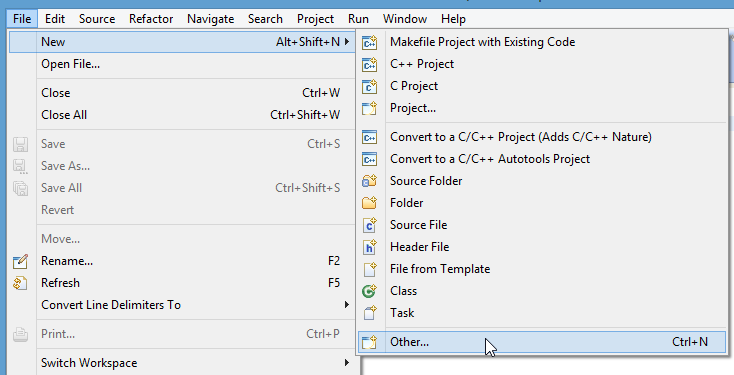Screen dimensions: 734x375
Task: Choose Other... entry in New submenu
Action: click(542, 342)
